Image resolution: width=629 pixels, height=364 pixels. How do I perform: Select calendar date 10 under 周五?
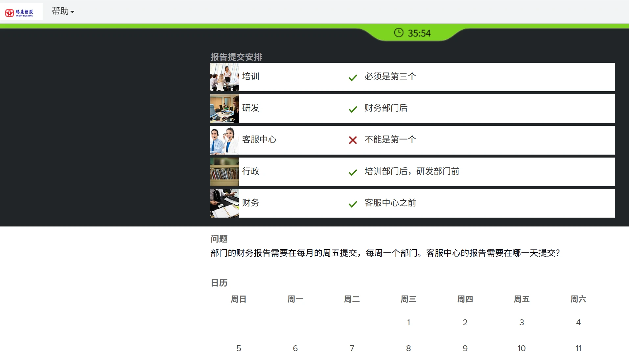522,348
